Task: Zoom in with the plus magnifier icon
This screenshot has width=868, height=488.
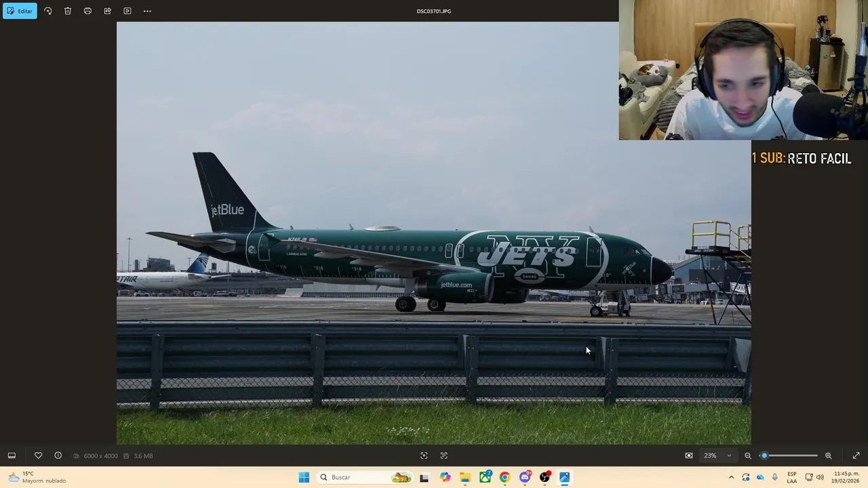Action: coord(828,455)
